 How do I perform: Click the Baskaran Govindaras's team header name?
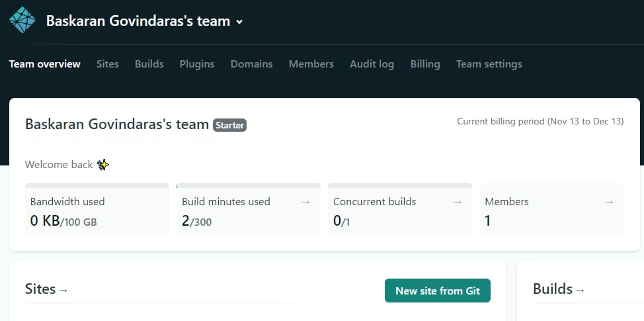[x=138, y=21]
